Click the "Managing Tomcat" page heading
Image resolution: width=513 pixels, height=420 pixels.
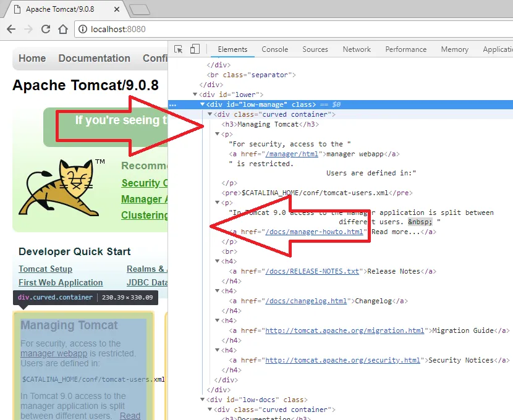pyautogui.click(x=69, y=325)
